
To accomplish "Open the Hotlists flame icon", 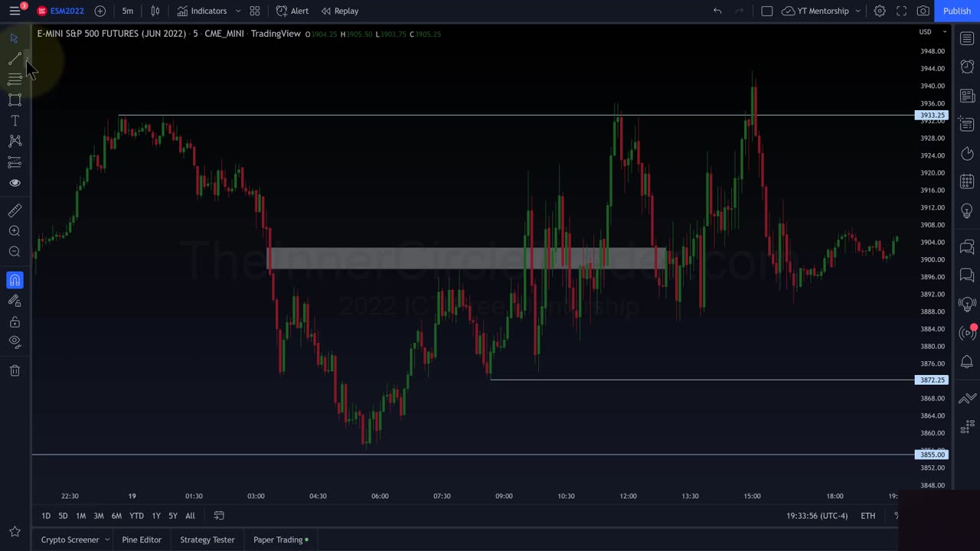I will tap(967, 153).
